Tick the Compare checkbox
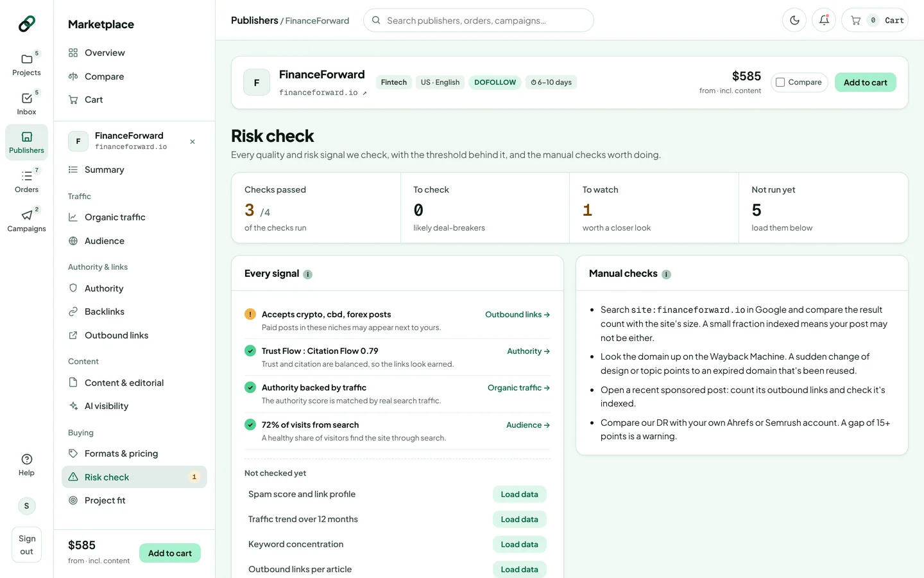 (780, 82)
